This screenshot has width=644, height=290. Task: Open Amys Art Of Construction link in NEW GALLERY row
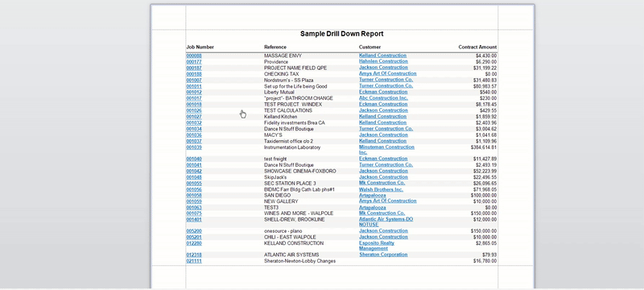tap(388, 201)
